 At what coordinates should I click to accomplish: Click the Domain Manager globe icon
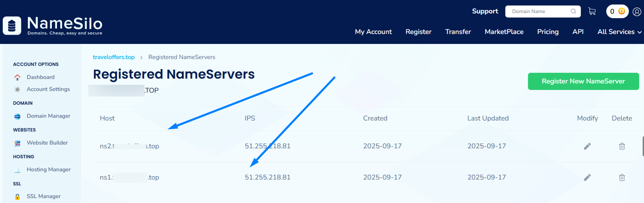coord(17,116)
